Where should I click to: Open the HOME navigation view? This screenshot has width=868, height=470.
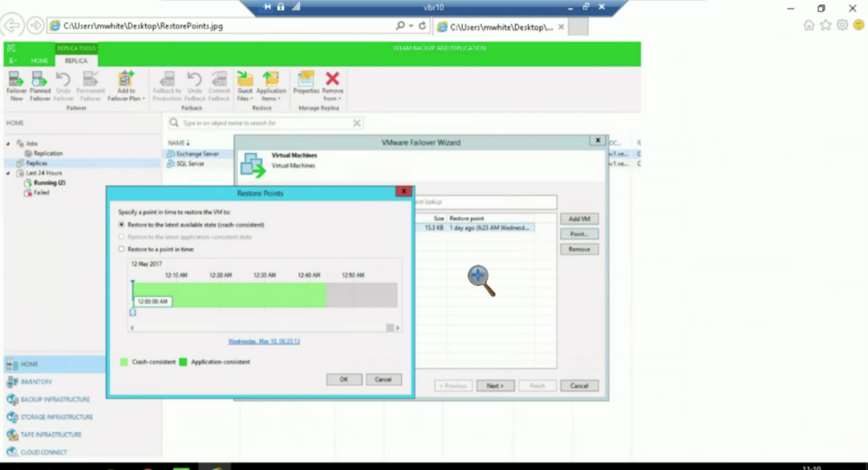[x=55, y=364]
